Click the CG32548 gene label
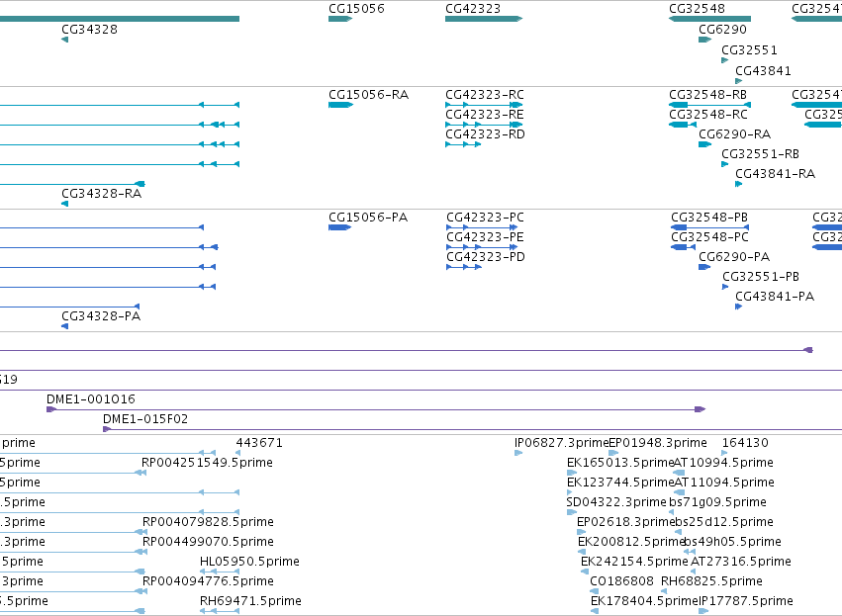The width and height of the screenshot is (842, 616). pyautogui.click(x=697, y=9)
